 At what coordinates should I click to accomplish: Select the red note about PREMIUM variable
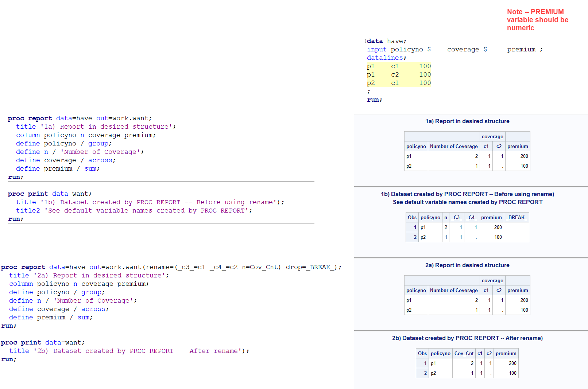pos(537,20)
